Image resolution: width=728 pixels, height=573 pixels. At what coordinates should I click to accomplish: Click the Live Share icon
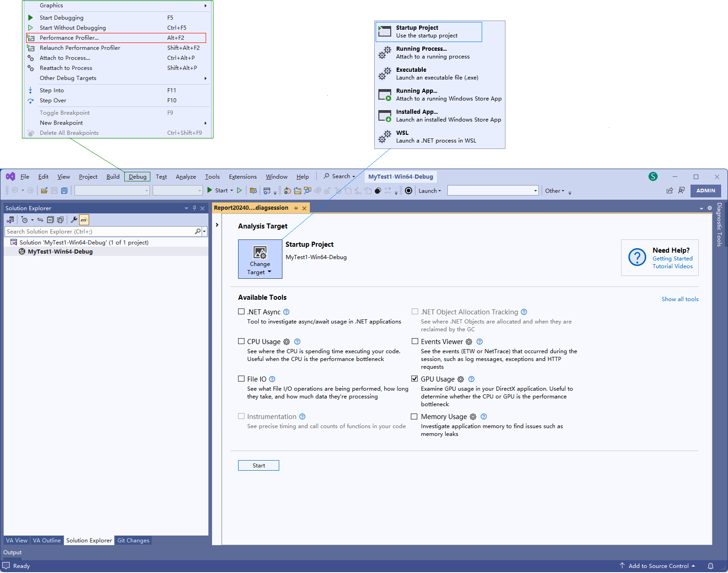pos(670,191)
